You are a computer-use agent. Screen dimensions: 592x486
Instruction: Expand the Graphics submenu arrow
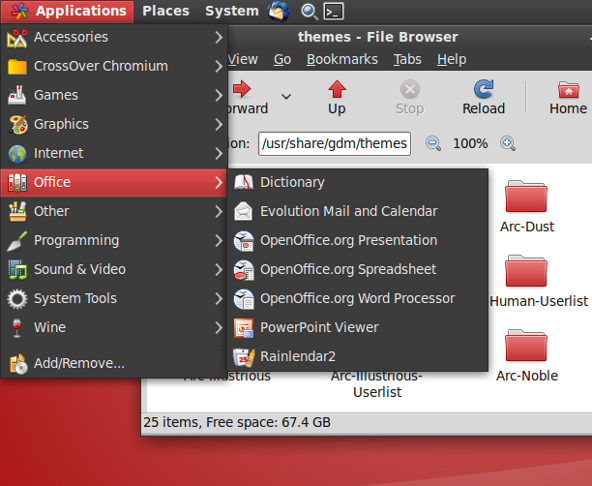219,125
